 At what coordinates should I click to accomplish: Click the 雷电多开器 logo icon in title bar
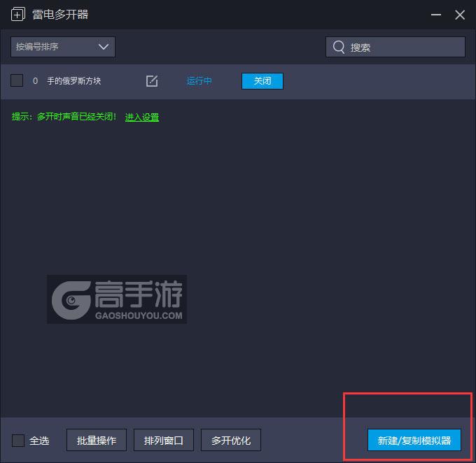pyautogui.click(x=18, y=14)
